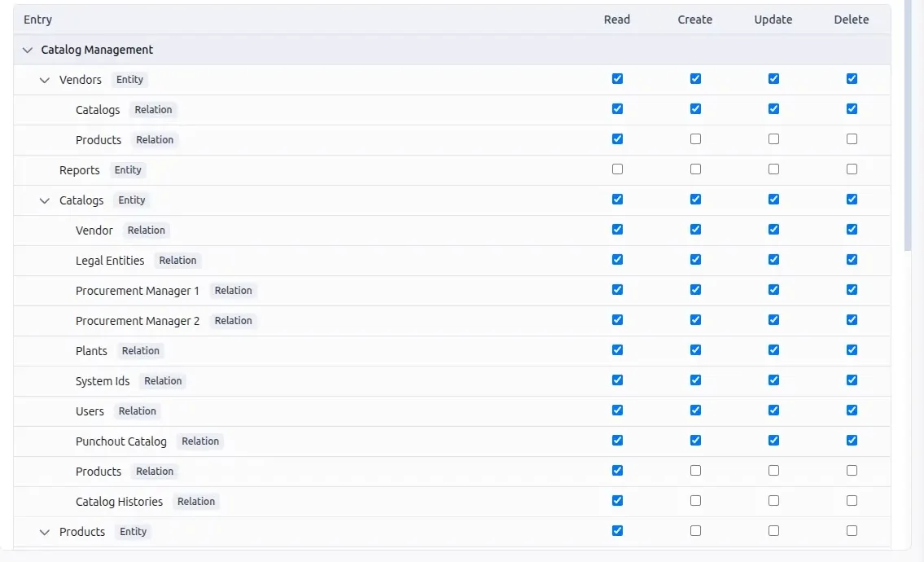Uncheck Create for the Vendors entity
Viewport: 924px width, 562px height.
(695, 78)
